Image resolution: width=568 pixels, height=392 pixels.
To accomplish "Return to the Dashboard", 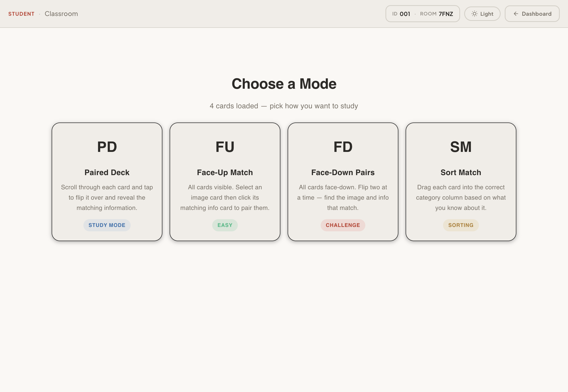I will coord(532,14).
